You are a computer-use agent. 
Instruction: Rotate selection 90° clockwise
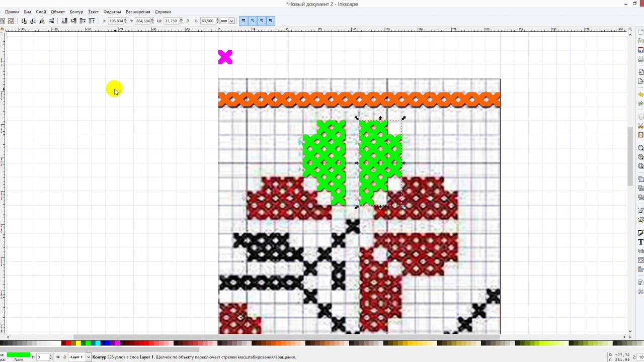33,21
